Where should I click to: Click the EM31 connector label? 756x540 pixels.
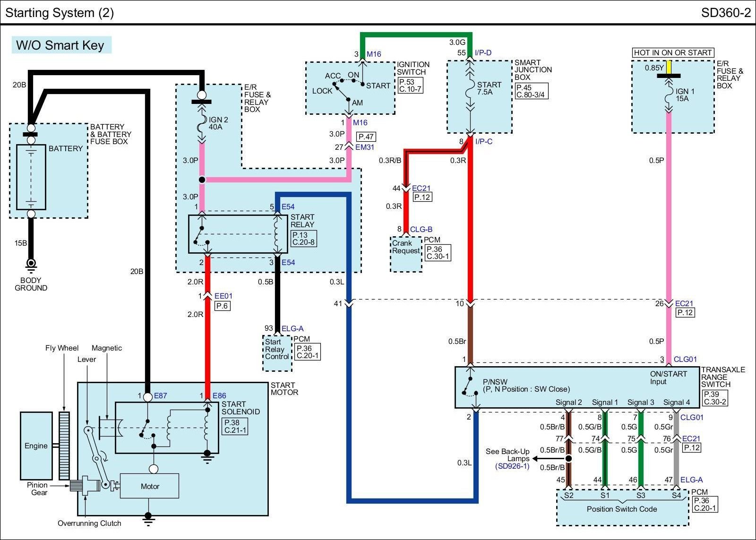coord(364,147)
